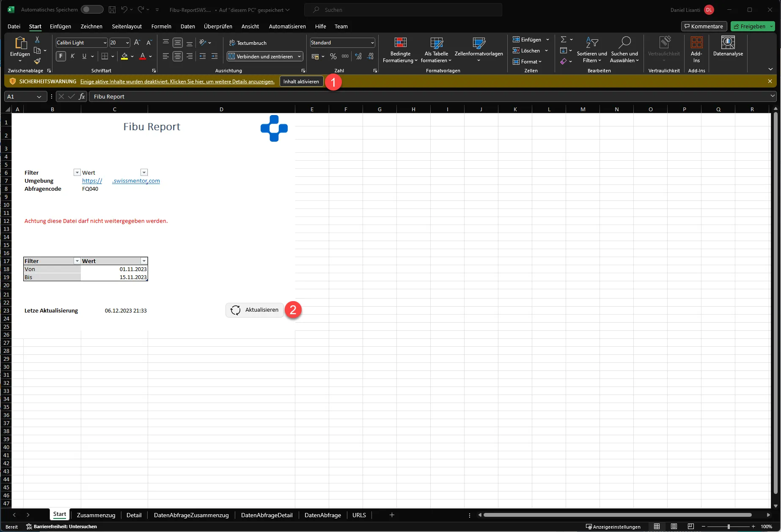Expand Verbinden und zentrieren dropdown arrow
781x532 pixels.
click(x=299, y=56)
